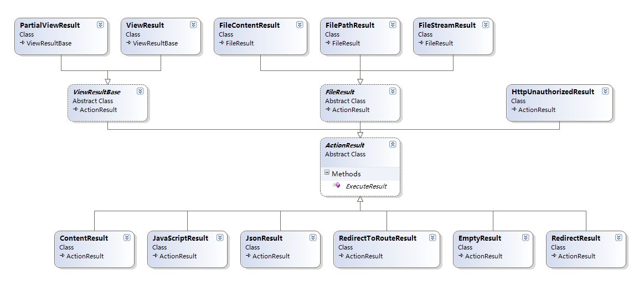Expand ViewResultBase abstract class details

pos(140,91)
